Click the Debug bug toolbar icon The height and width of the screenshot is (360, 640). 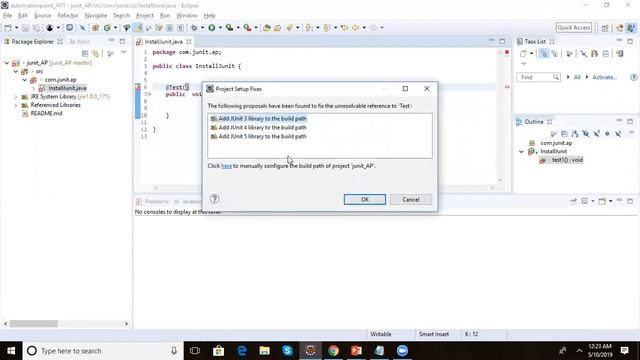194,28
